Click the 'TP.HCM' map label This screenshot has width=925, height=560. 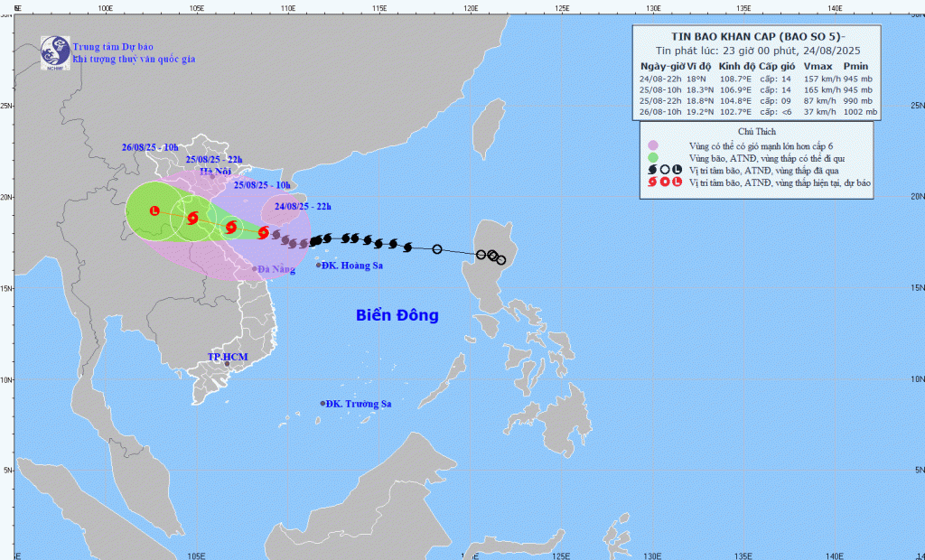[x=228, y=357]
